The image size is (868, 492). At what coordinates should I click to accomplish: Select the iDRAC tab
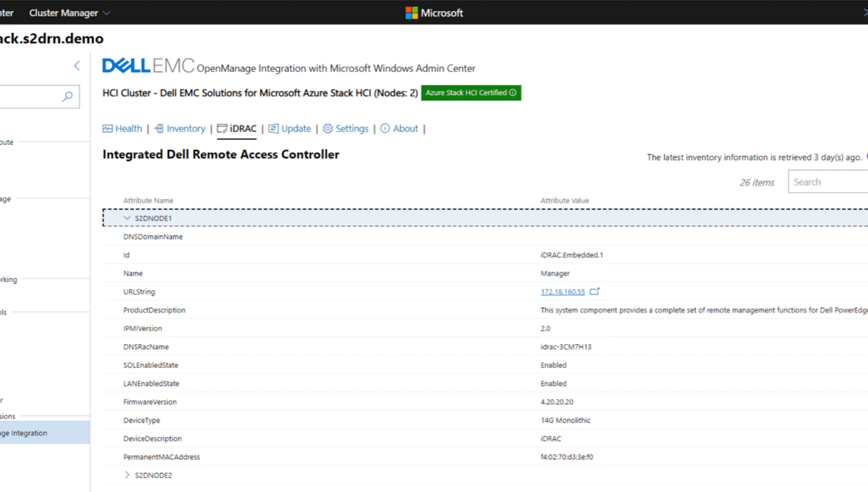point(237,128)
